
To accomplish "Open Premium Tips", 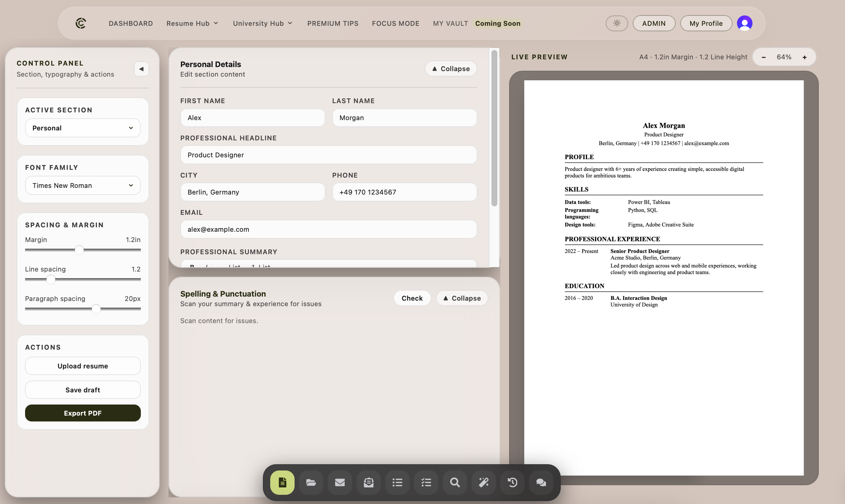I will 333,23.
